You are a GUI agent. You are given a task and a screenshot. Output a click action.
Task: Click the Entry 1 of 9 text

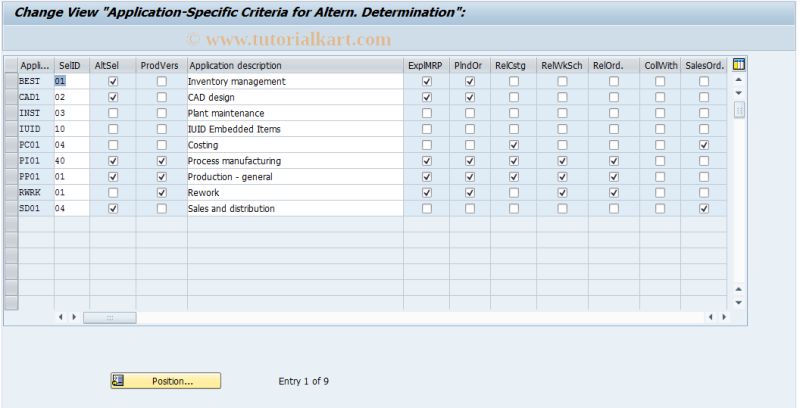(304, 381)
